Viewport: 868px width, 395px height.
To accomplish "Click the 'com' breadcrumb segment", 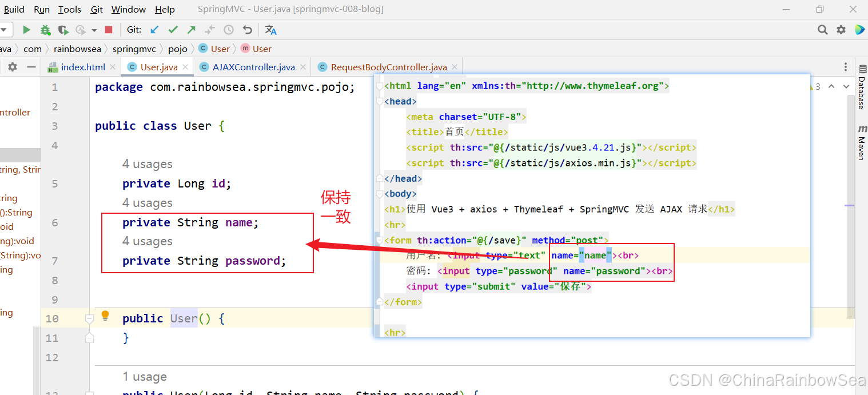I will coord(33,49).
